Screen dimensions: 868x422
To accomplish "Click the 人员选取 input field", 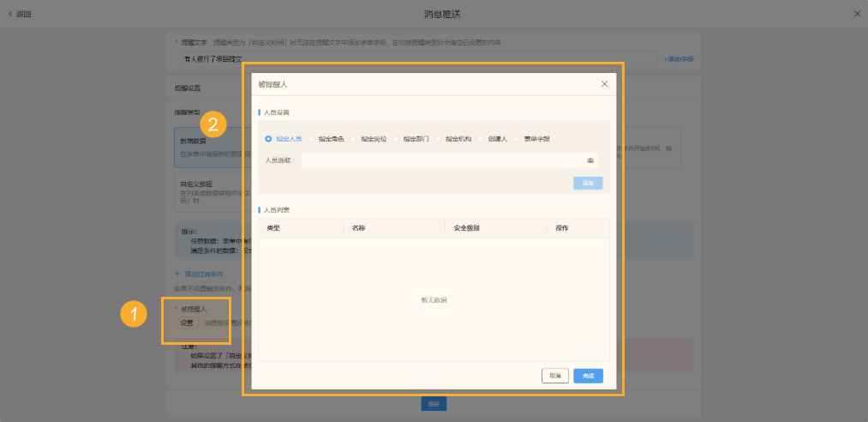I will pos(450,160).
